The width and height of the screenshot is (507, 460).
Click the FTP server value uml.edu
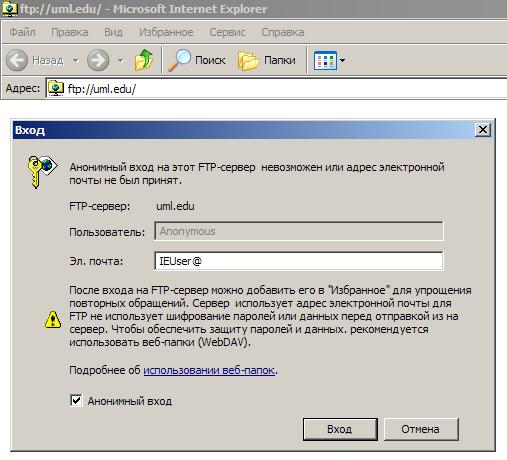[x=175, y=206]
